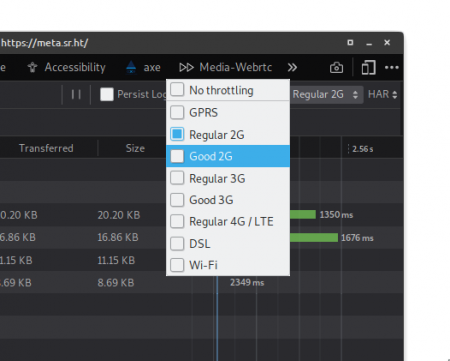Sort by the Transferred column header
Viewport: 450px width, 361px height.
pos(46,148)
